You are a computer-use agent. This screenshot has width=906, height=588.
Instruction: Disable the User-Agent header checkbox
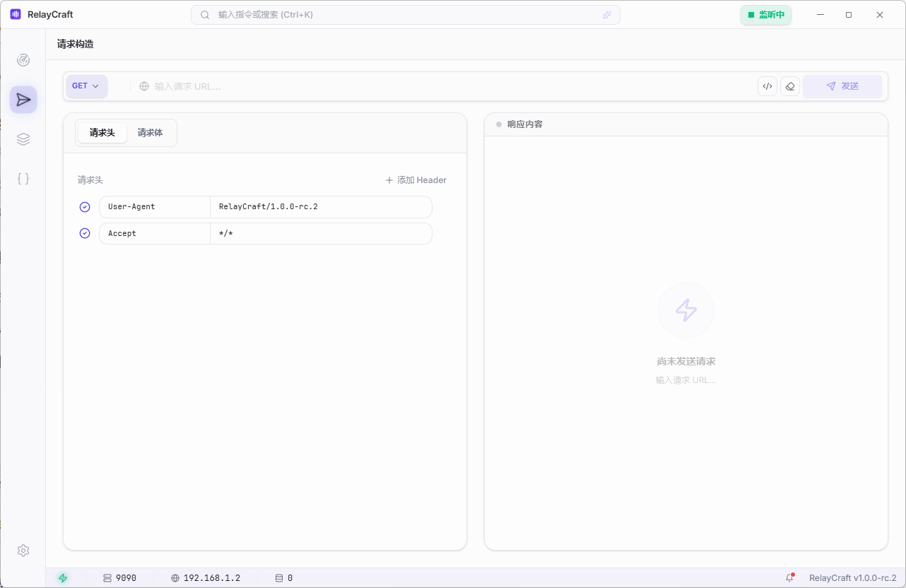click(85, 207)
